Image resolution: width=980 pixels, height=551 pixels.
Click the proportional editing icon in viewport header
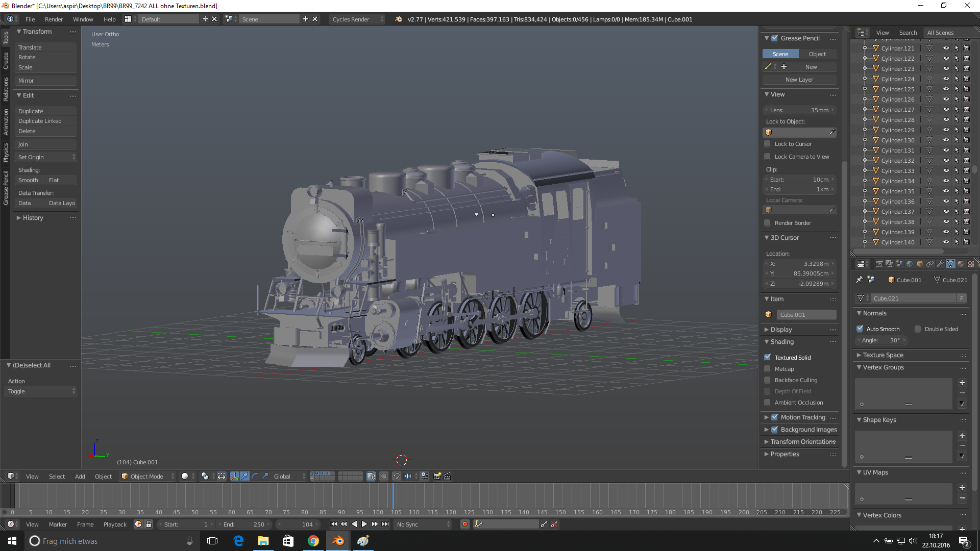(x=384, y=476)
